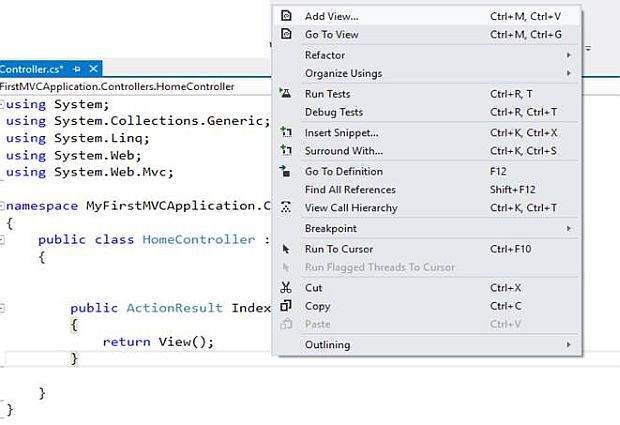Close the Controller.cs tab

93,69
